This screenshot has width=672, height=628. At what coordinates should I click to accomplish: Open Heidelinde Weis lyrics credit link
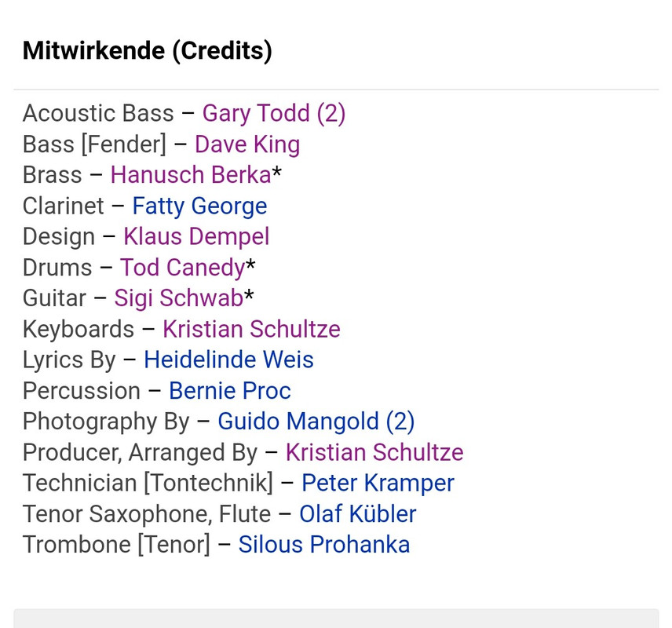point(228,360)
